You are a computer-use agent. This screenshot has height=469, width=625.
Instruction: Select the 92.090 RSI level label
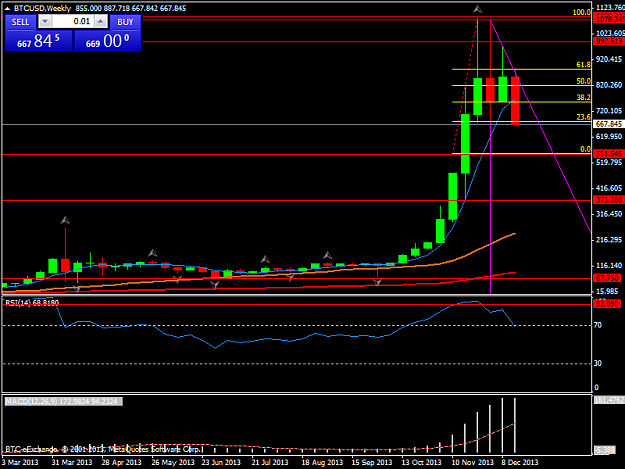(x=607, y=304)
